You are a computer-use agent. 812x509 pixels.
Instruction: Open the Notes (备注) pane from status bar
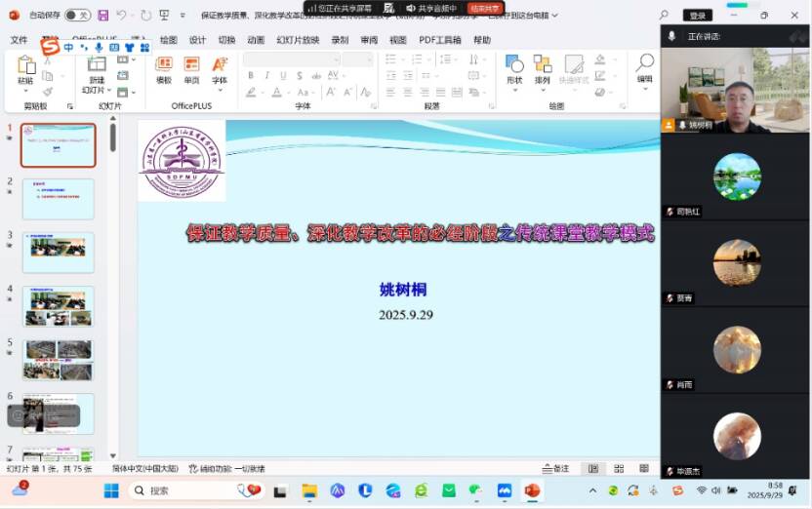555,469
